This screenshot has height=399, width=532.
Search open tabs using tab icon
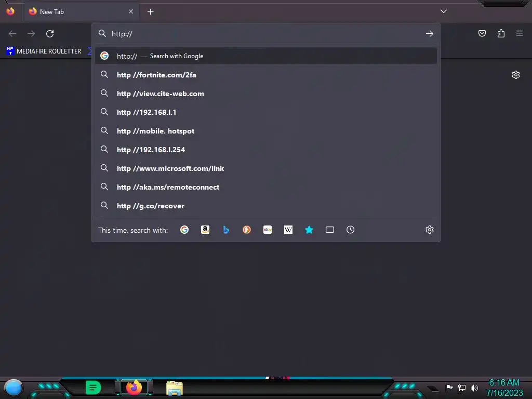(330, 230)
